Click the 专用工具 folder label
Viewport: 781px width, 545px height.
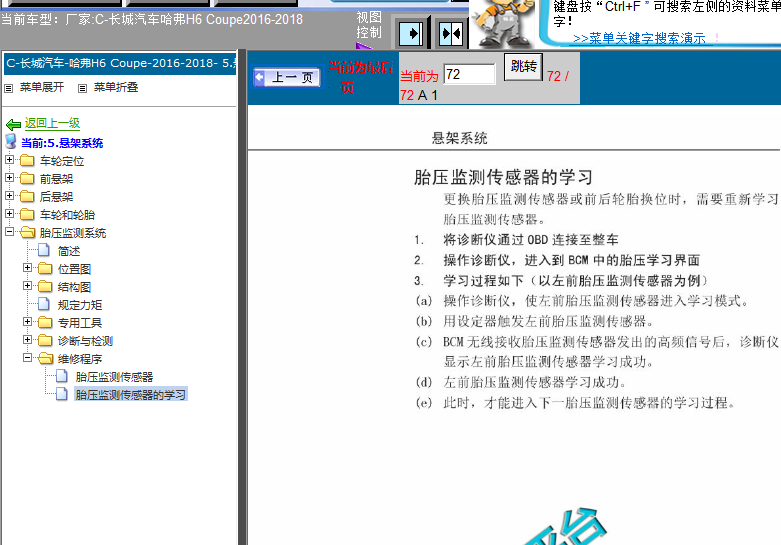coord(80,323)
